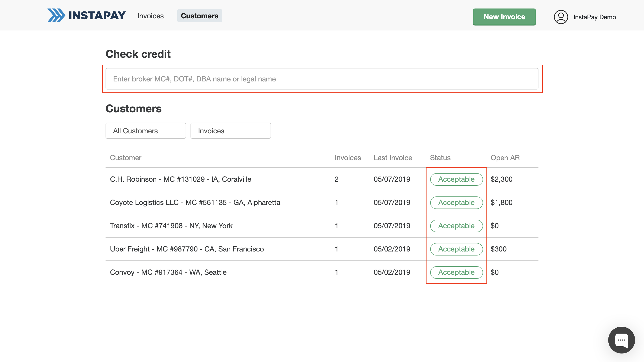Click C.H. Robinson's 05/07/2019 last invoice date
Screen dimensions: 644x362
pyautogui.click(x=392, y=179)
